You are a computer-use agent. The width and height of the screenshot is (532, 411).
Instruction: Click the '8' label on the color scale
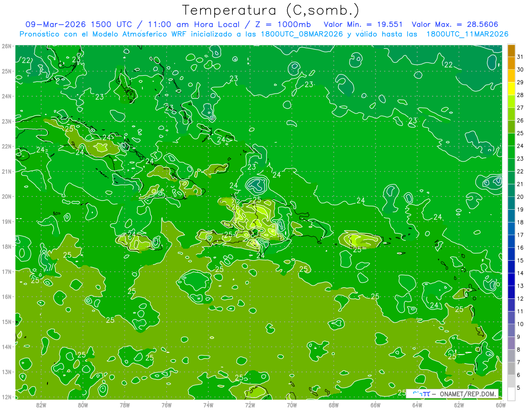click(x=519, y=350)
